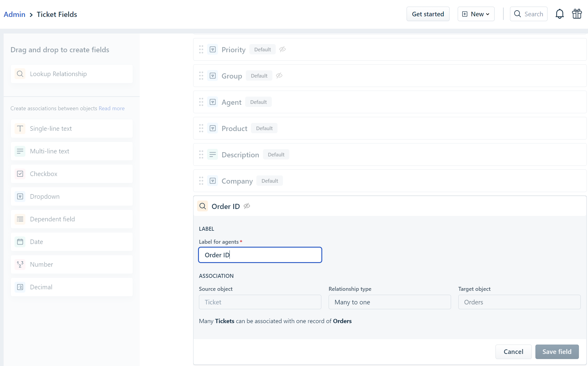Click the Save field button
This screenshot has height=366, width=588.
tap(557, 352)
